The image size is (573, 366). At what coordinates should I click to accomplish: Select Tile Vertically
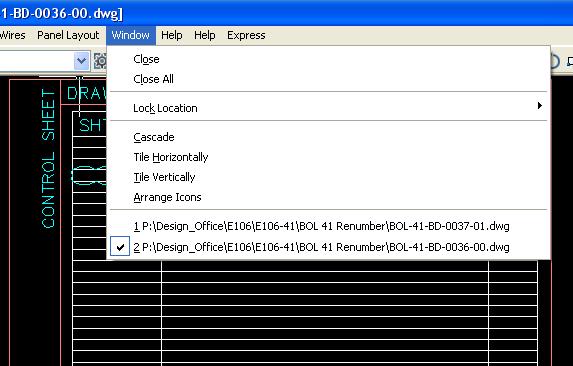[329, 178]
